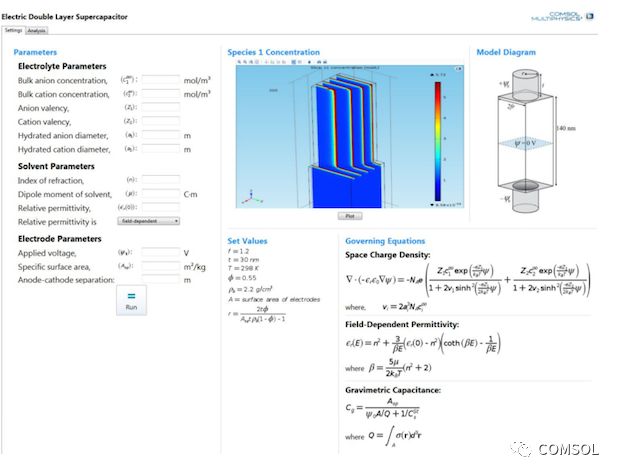Click the Species 1 Concentration heading
Viewport: 618px width, 474px height.
pyautogui.click(x=274, y=52)
